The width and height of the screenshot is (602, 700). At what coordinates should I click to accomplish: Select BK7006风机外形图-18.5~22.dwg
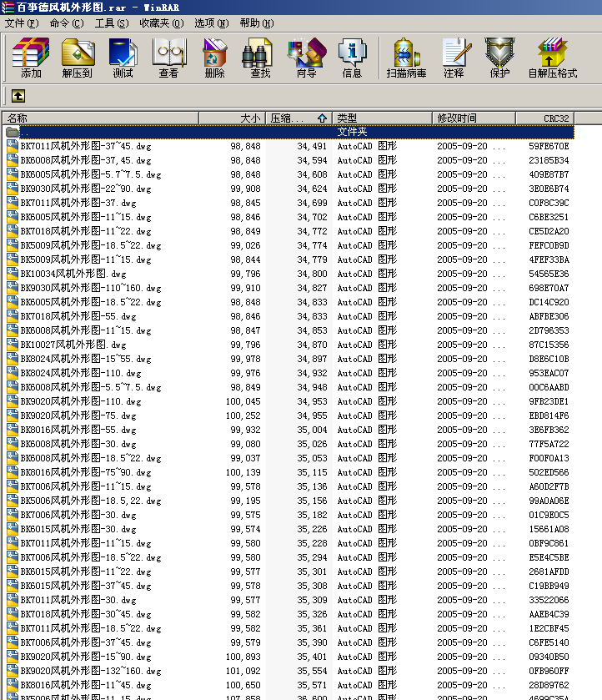click(91, 557)
